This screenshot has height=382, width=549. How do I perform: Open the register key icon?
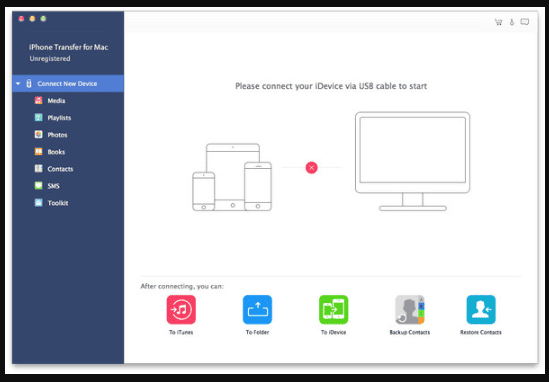[512, 22]
